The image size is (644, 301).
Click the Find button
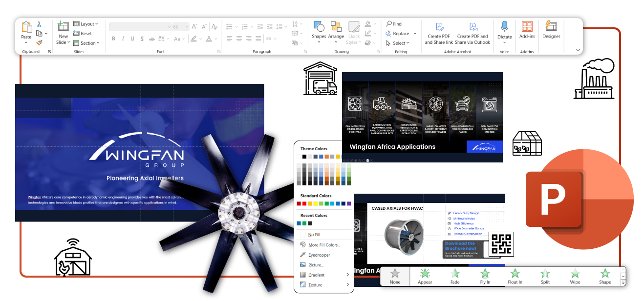coord(394,24)
